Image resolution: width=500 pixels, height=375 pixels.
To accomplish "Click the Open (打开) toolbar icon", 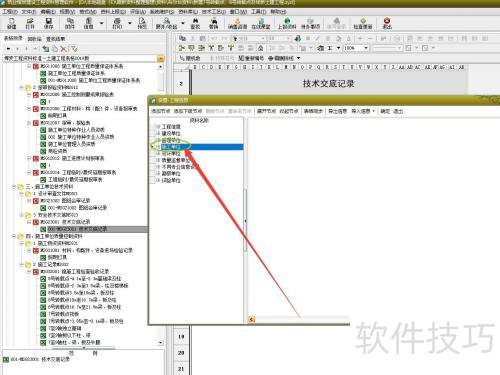I will 30,23.
